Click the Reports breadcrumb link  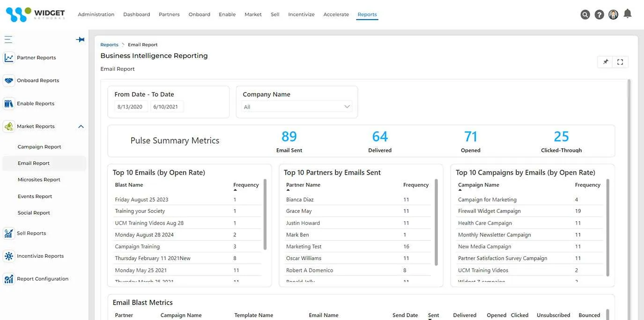109,45
